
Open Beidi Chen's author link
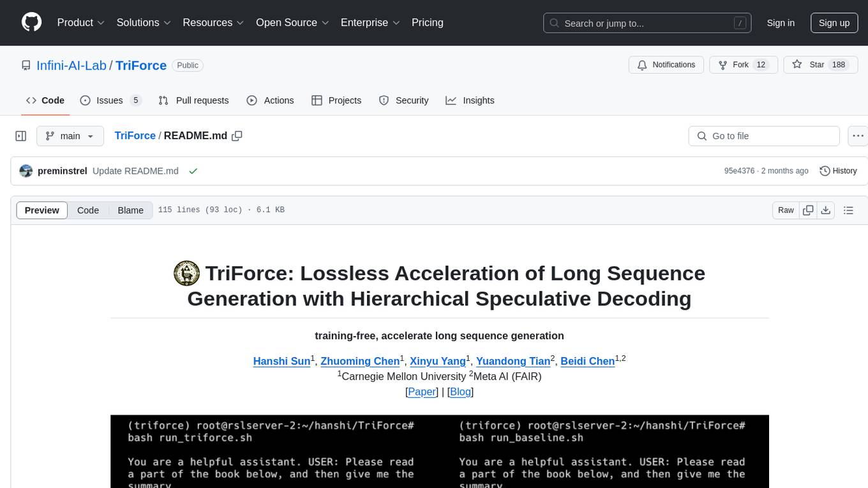coord(588,361)
